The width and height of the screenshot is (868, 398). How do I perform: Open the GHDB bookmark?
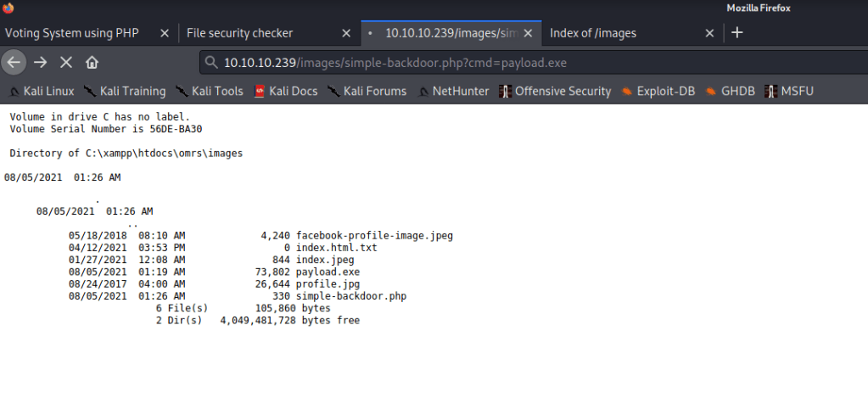tap(731, 91)
